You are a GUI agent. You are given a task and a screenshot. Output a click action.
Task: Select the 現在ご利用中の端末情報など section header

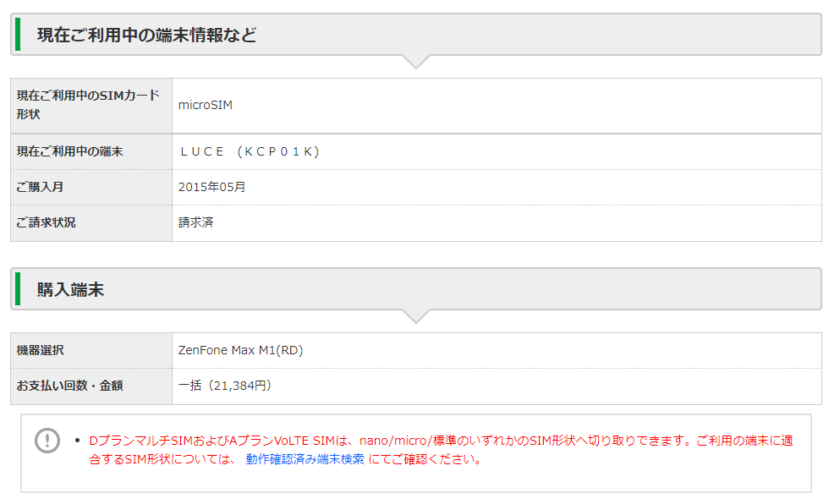pos(416,35)
